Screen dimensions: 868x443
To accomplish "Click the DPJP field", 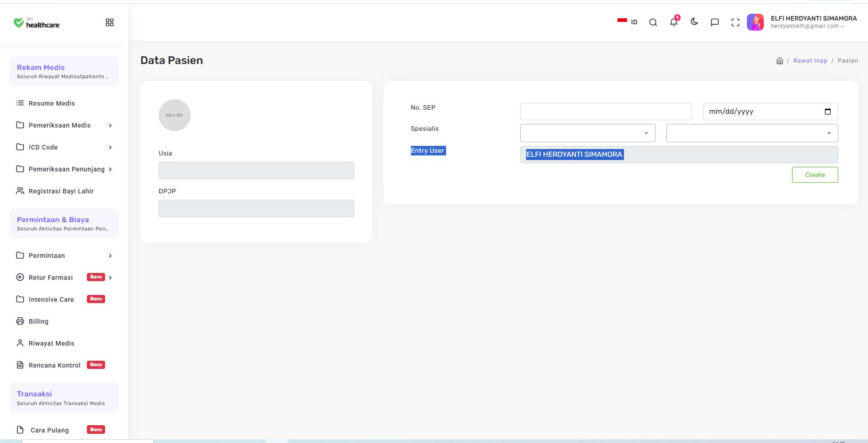I will click(256, 208).
